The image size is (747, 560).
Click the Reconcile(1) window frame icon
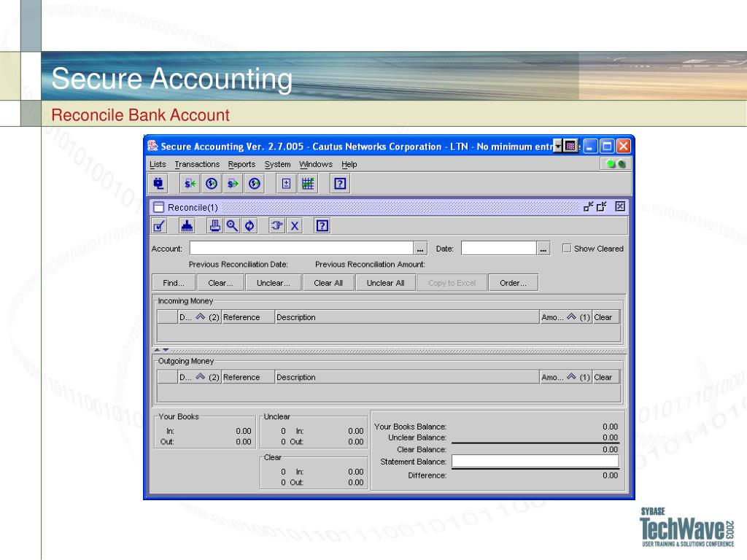pos(158,207)
